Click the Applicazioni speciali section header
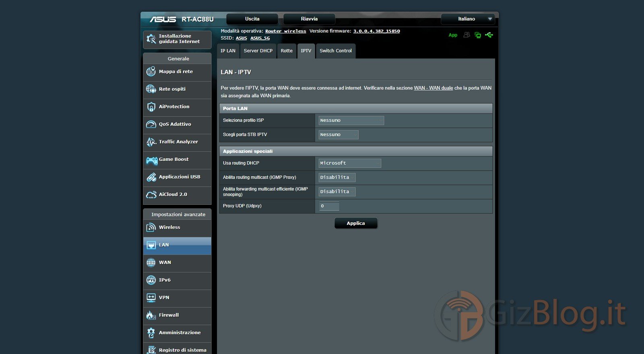The width and height of the screenshot is (644, 354). 356,151
